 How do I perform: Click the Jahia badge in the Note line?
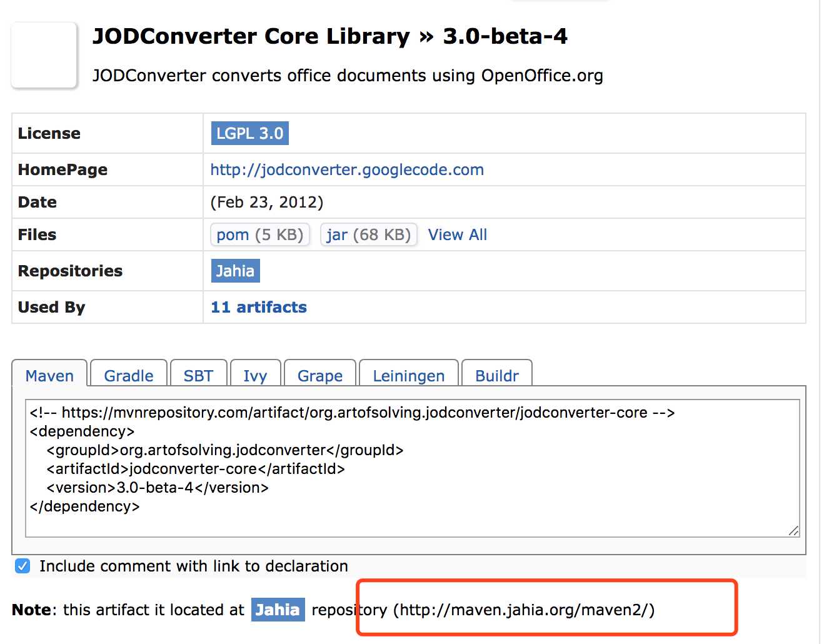278,610
